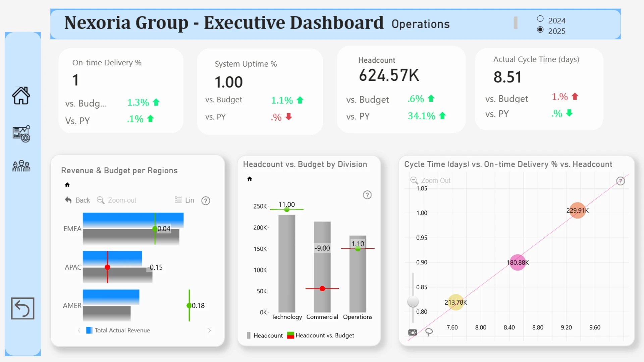Open the analytics chart sidebar icon
Screen dimensions: 644x362
point(21,134)
